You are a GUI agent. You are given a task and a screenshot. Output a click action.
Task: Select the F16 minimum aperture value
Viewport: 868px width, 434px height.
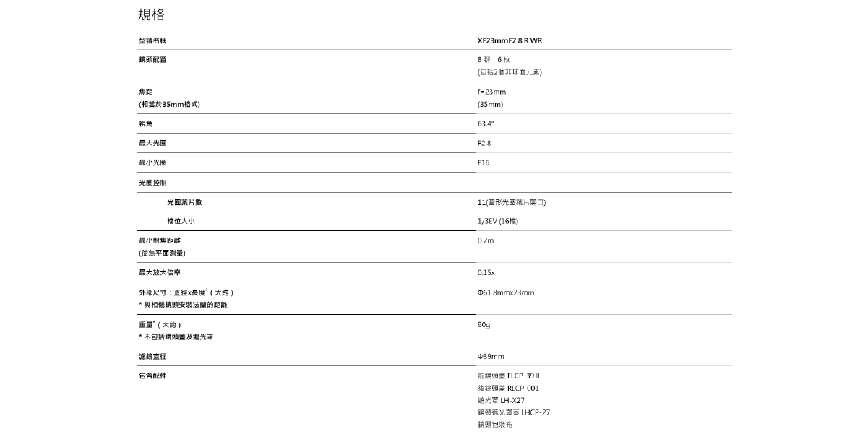(484, 162)
